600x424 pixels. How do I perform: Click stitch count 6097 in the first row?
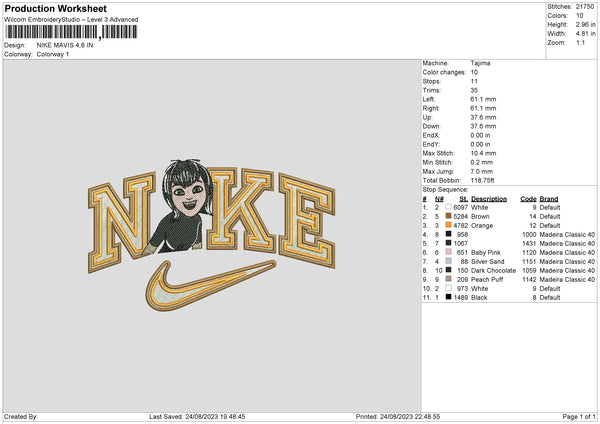[x=461, y=207]
